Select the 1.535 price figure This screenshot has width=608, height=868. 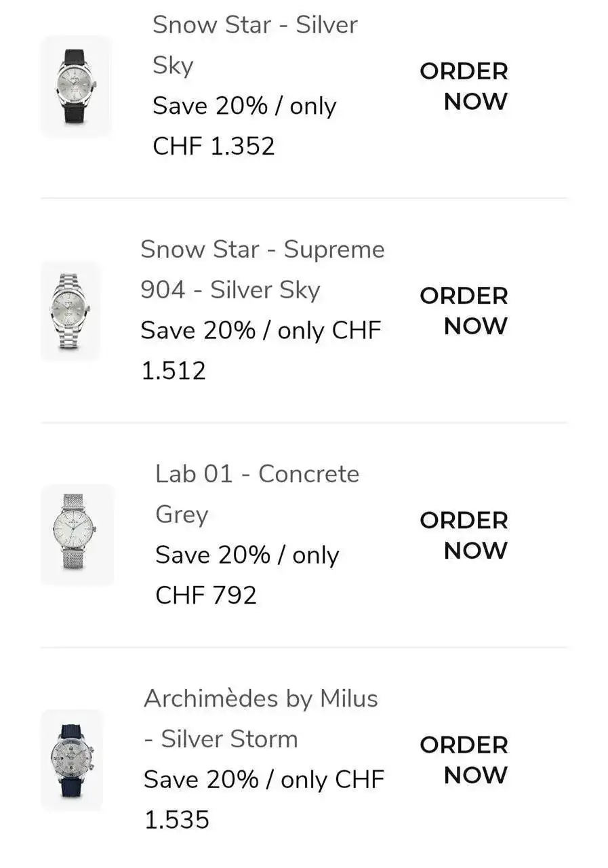(176, 820)
